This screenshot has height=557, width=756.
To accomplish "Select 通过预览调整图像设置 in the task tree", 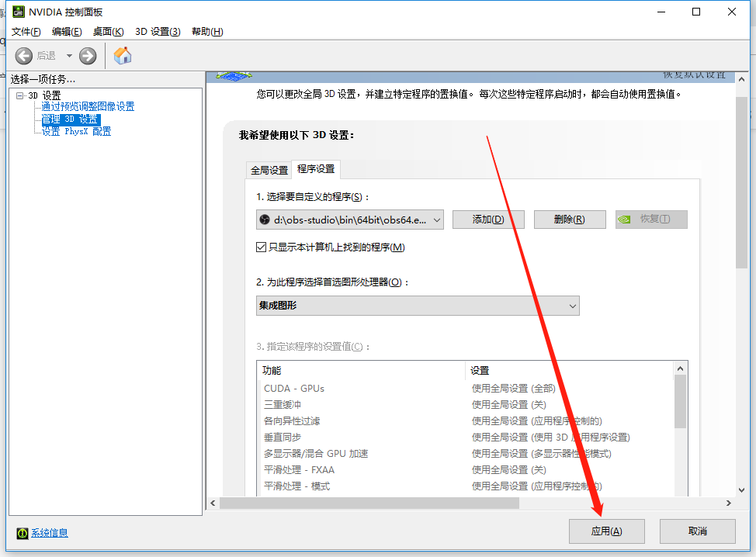I will (x=88, y=106).
